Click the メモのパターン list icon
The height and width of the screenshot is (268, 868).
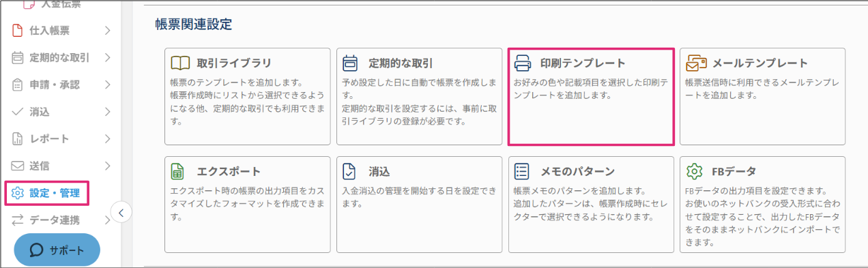tap(522, 171)
